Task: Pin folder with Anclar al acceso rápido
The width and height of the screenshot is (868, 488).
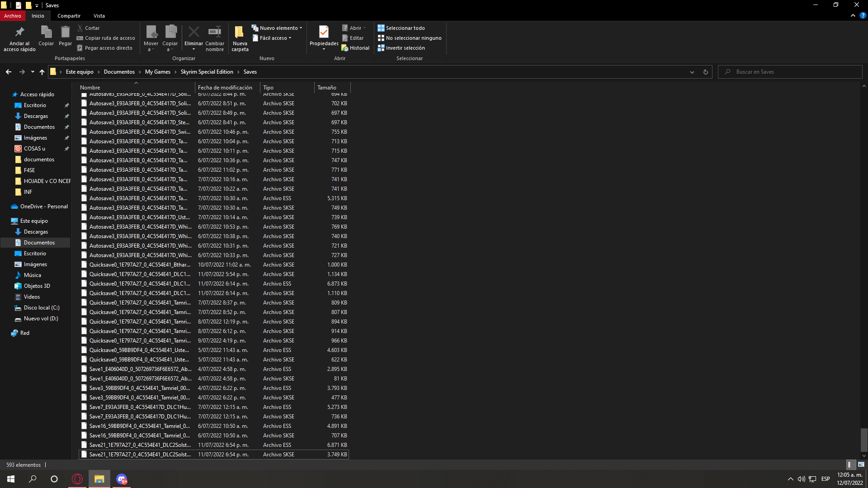Action: pyautogui.click(x=19, y=38)
